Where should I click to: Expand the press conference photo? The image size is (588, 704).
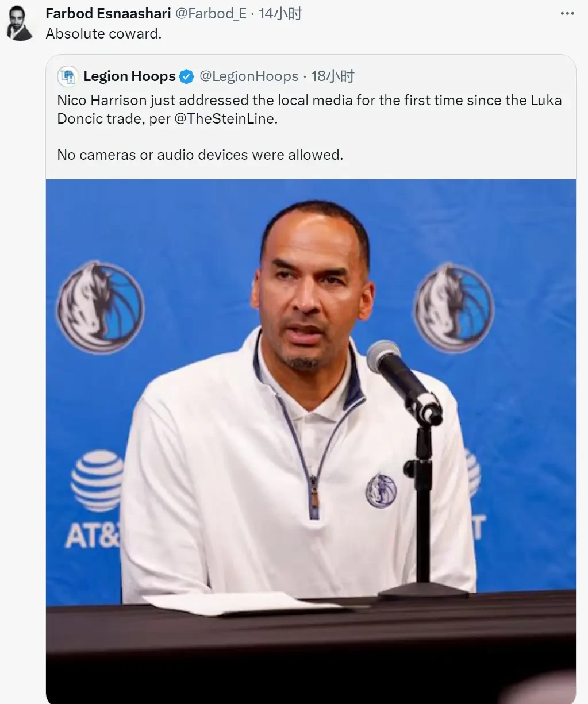click(310, 441)
